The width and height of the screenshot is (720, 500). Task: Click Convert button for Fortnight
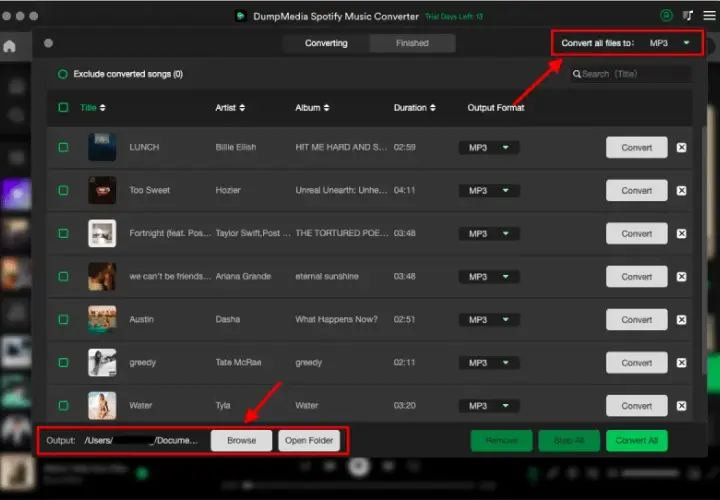coord(636,234)
